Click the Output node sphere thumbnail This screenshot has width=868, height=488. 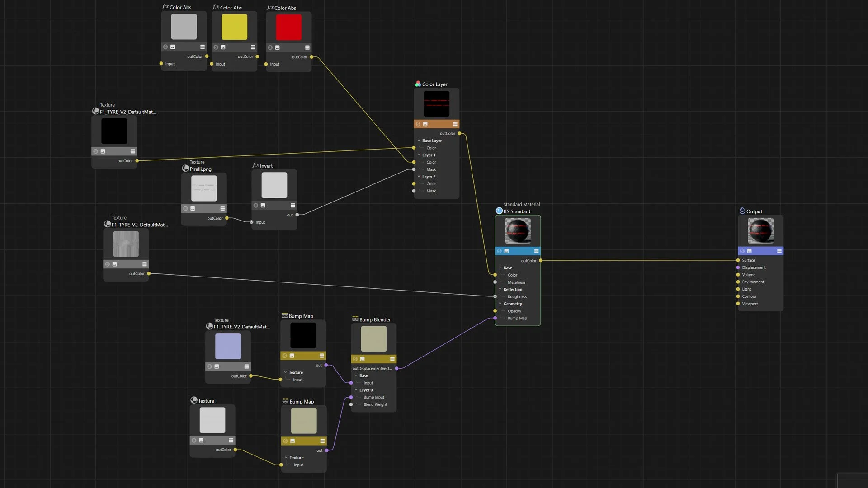coord(760,230)
